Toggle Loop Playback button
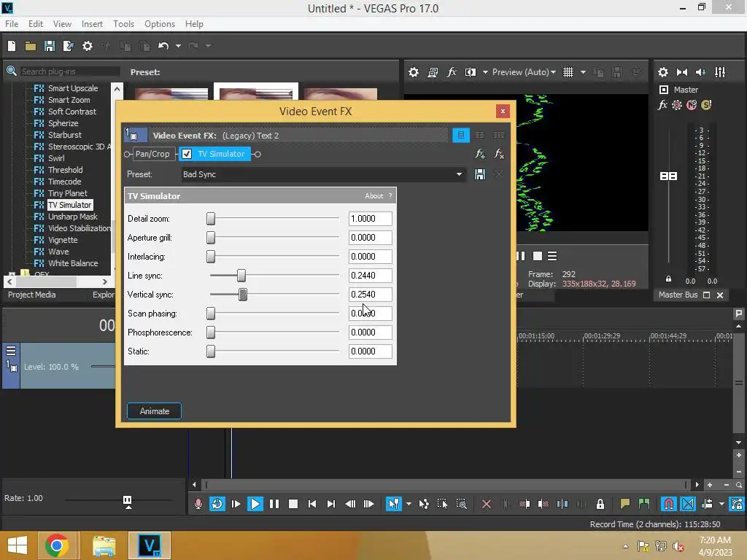 217,504
